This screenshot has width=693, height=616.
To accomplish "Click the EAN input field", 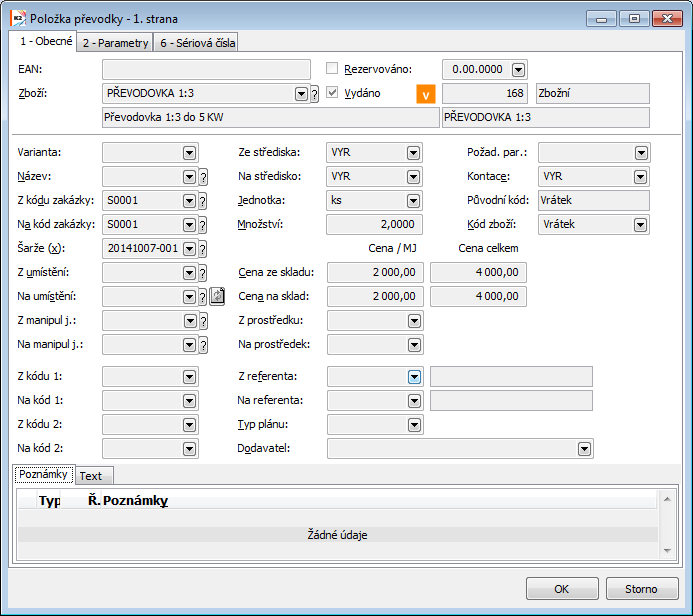I will 206,69.
